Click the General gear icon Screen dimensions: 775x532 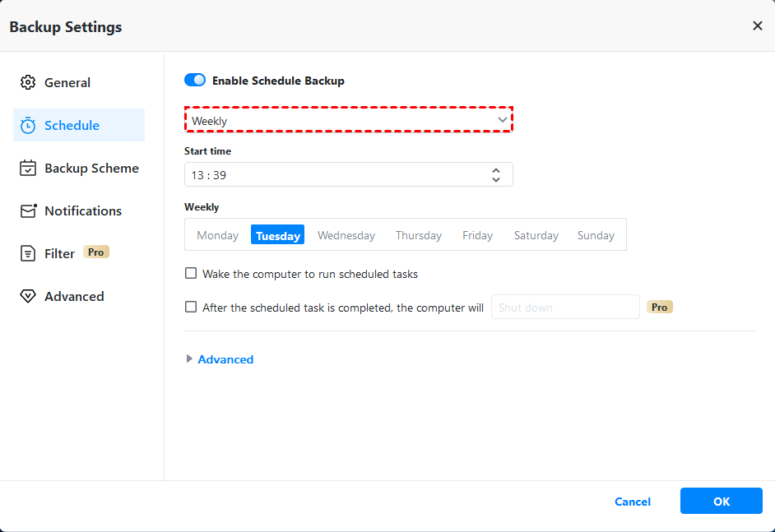[28, 82]
